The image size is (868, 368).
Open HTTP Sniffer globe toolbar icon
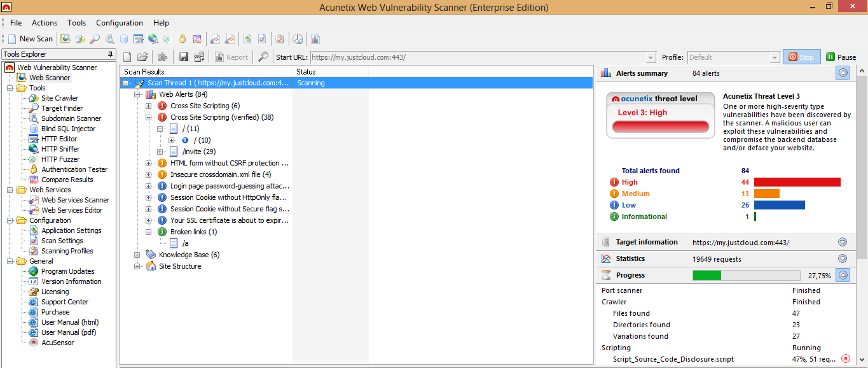(153, 39)
